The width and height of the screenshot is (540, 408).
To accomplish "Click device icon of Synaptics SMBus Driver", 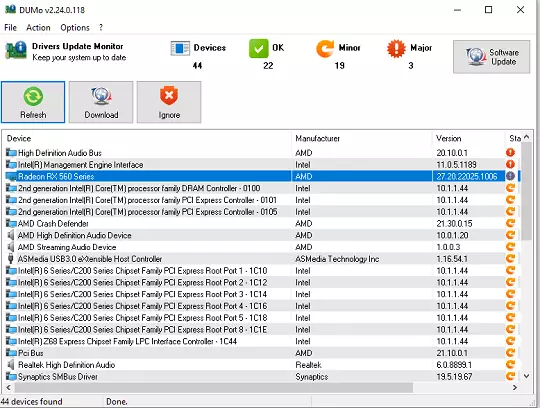I will click(x=11, y=376).
